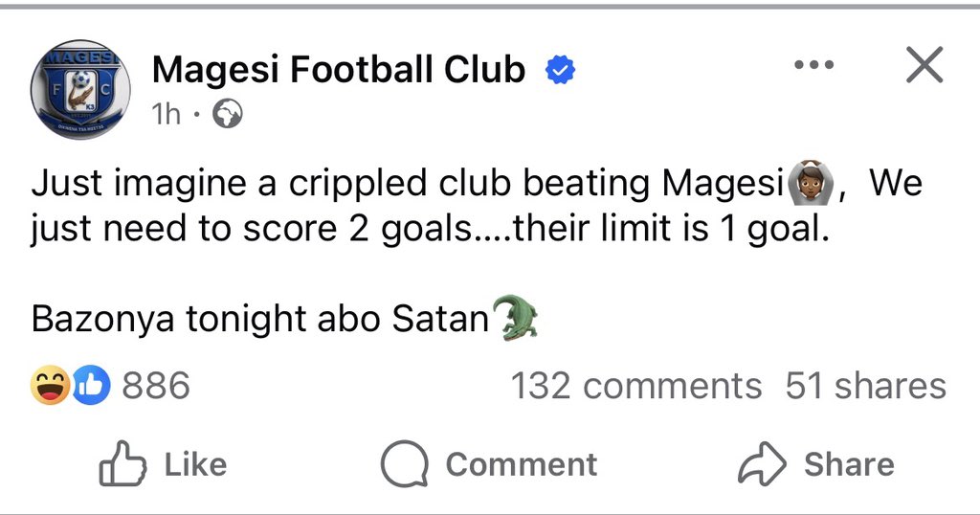Click the crocodile emoji after Satan

click(x=515, y=317)
